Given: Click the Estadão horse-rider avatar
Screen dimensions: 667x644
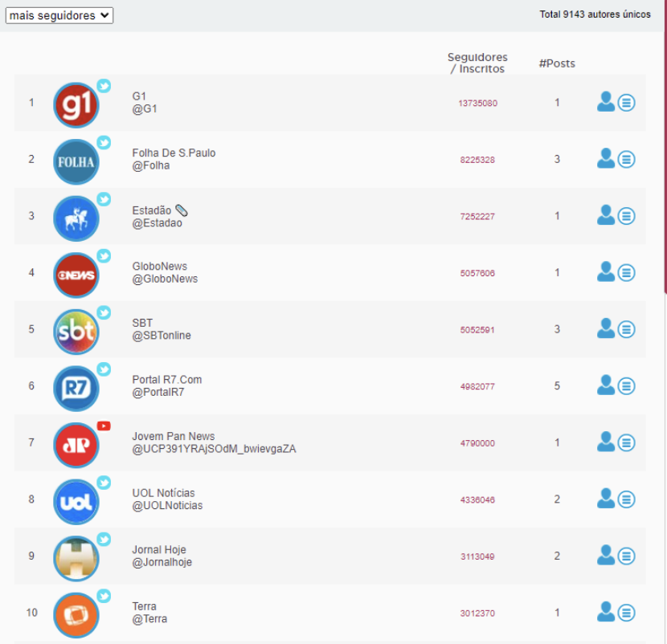Looking at the screenshot, I should (x=76, y=218).
